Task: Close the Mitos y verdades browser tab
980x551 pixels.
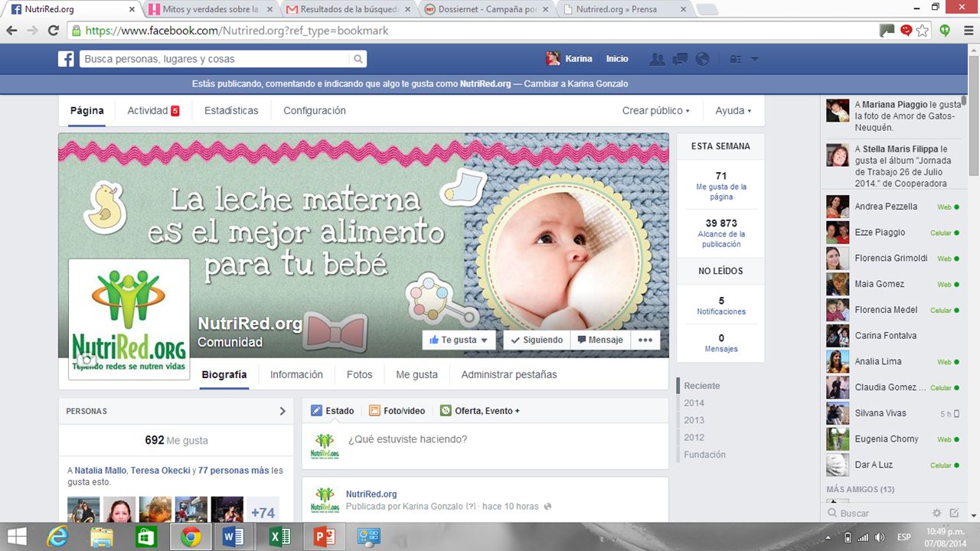Action: coord(269,9)
